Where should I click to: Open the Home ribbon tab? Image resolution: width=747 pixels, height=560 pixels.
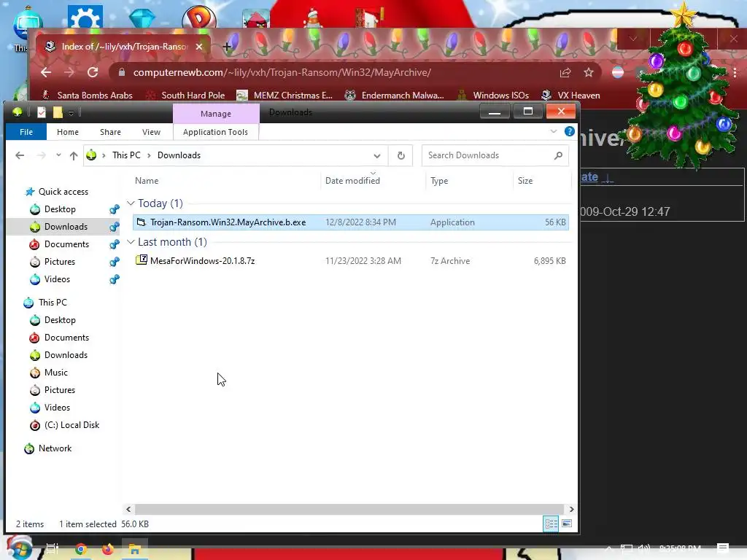pos(68,132)
